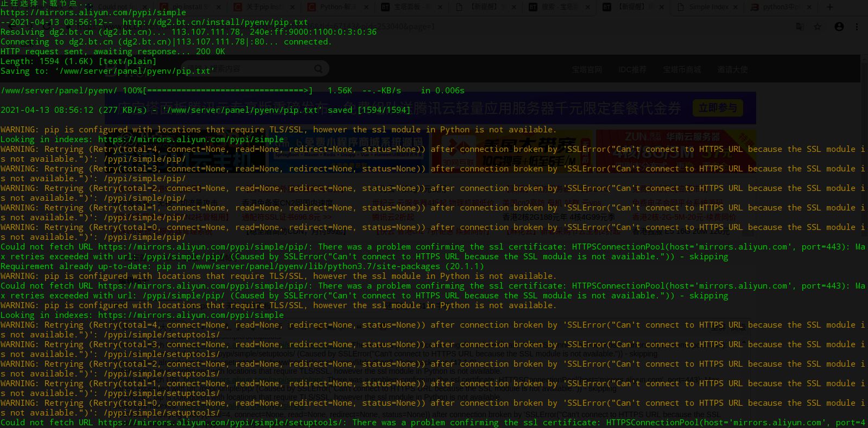Image resolution: width=868 pixels, height=428 pixels.
Task: Close the 关于pip tab
Action: coord(293,7)
